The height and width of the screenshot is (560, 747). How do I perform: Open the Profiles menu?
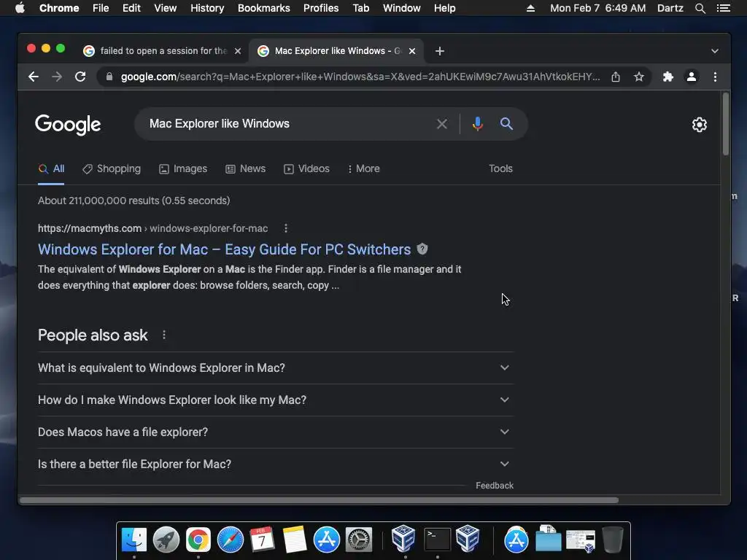pyautogui.click(x=321, y=8)
